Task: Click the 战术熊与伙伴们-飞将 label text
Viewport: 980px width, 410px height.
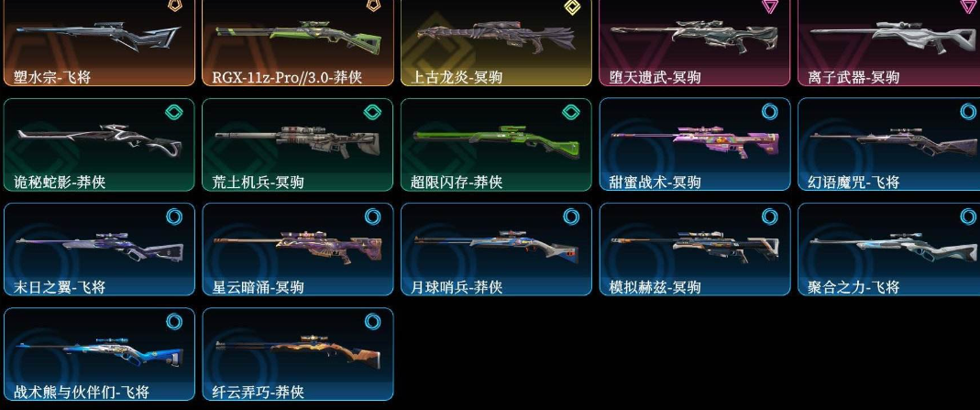Action: click(82, 393)
